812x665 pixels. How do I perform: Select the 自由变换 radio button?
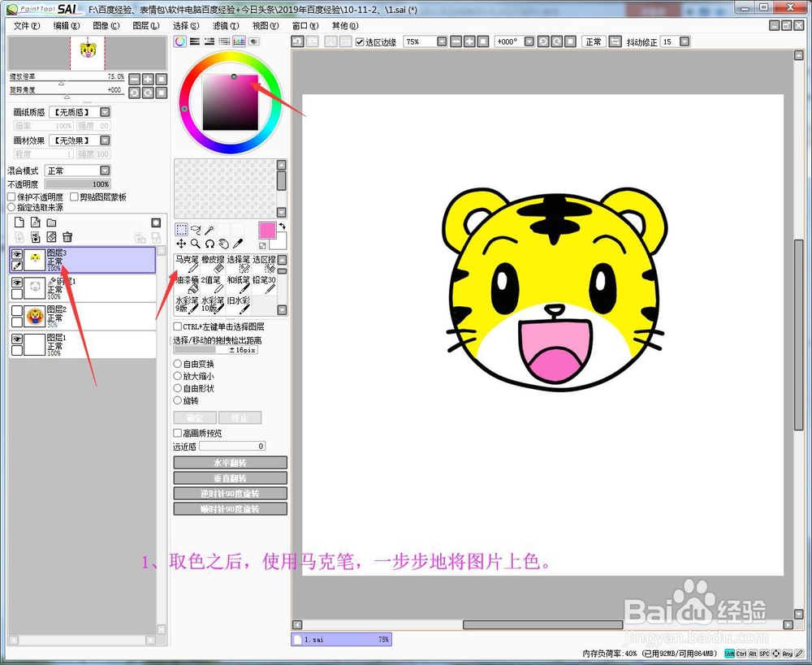pos(177,364)
